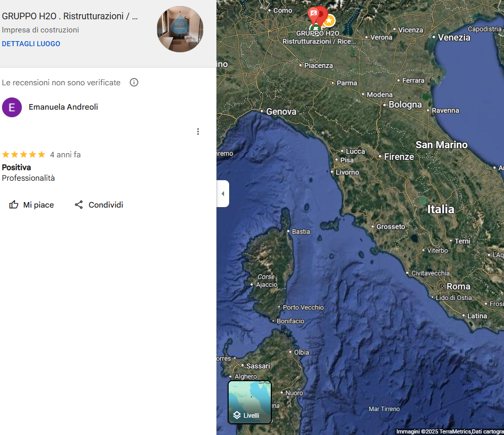Select the Genova city label
The height and width of the screenshot is (435, 504).
(281, 111)
